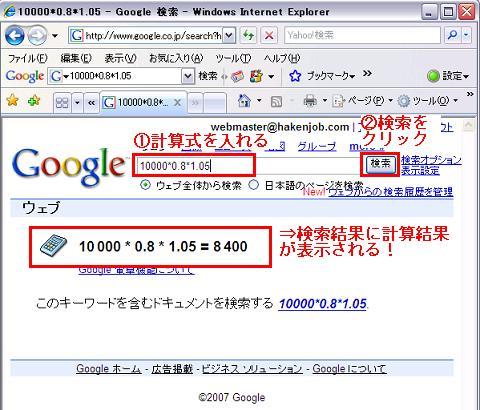Click the Stop loading X icon

pos(269,35)
